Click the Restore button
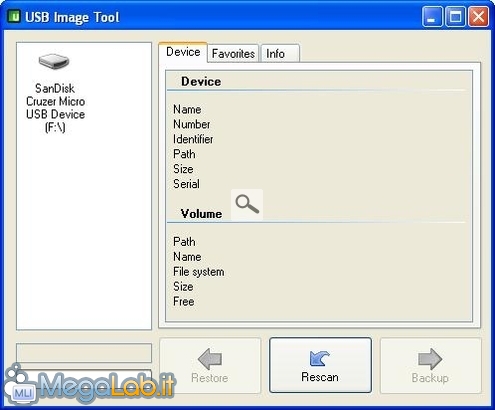The image size is (495, 410). pos(210,365)
